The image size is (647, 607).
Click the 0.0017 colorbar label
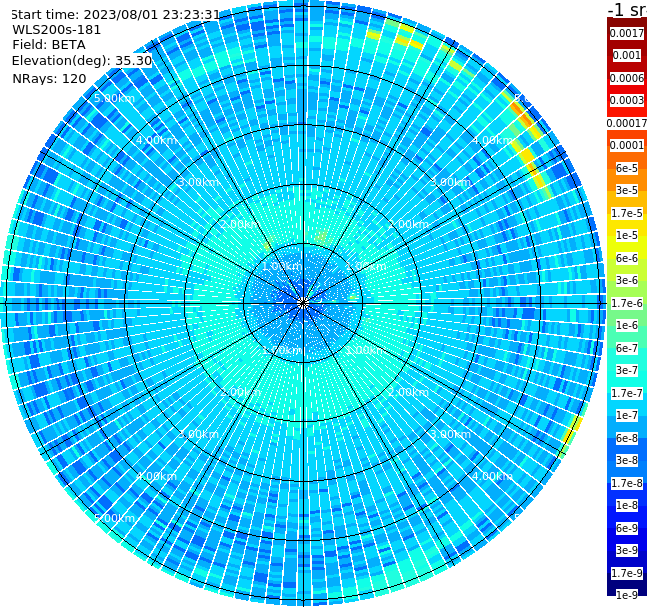pos(627,33)
